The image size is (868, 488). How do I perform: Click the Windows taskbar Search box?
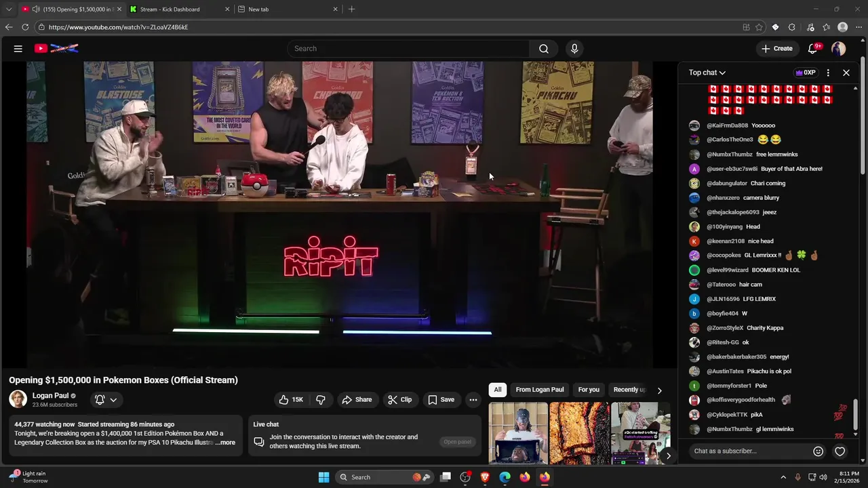pyautogui.click(x=385, y=477)
